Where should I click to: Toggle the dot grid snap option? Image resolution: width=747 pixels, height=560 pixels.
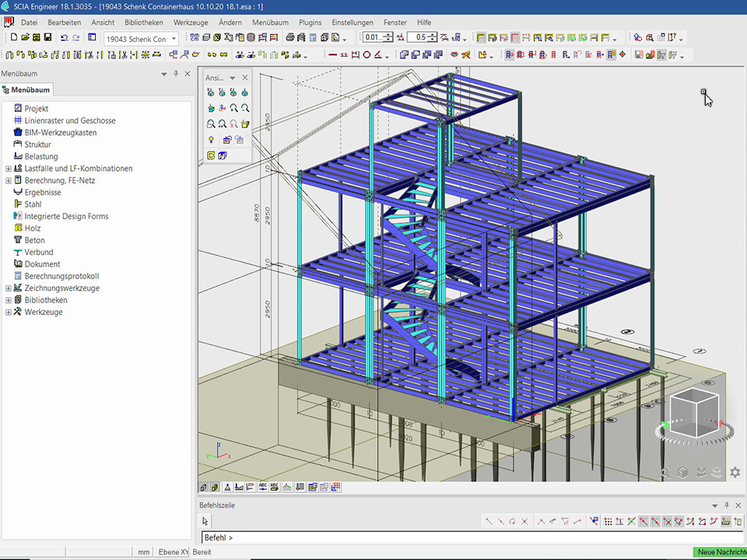(x=609, y=522)
